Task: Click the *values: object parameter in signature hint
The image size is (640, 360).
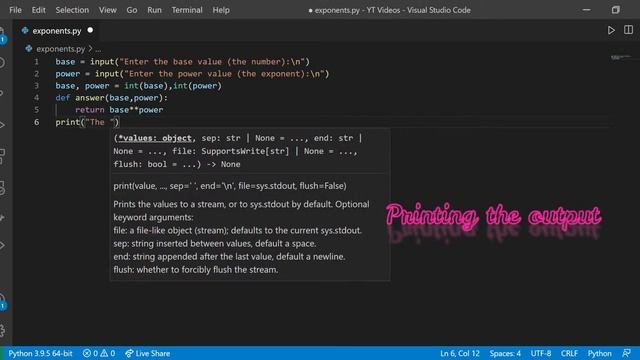Action: click(155, 138)
